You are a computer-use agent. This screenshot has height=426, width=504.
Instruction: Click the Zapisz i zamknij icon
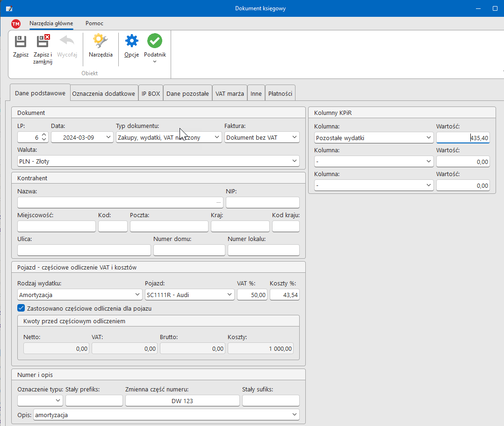click(x=43, y=42)
